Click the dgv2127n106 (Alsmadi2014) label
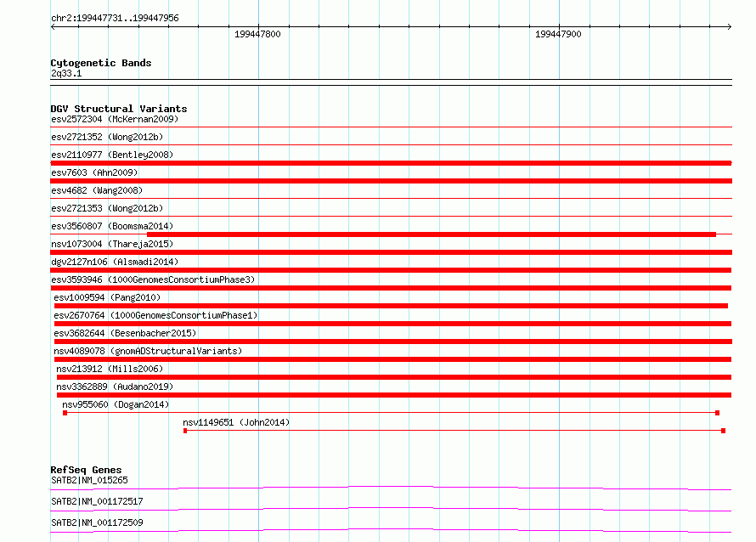 point(115,262)
